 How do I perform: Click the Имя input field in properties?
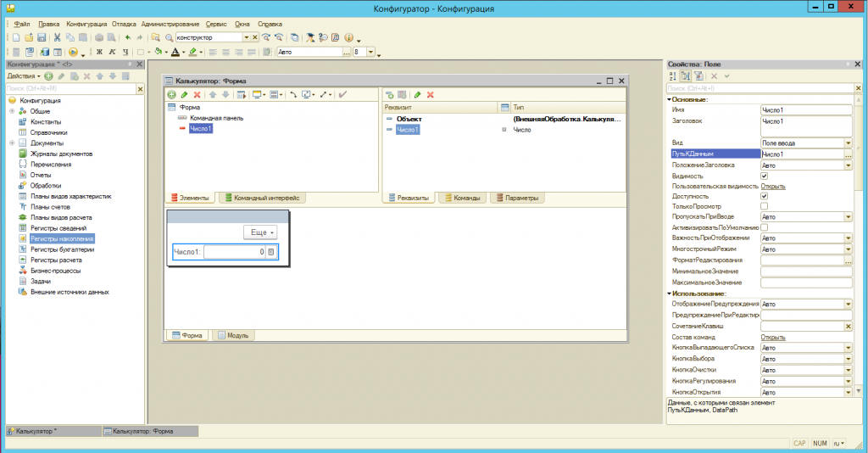tap(805, 110)
